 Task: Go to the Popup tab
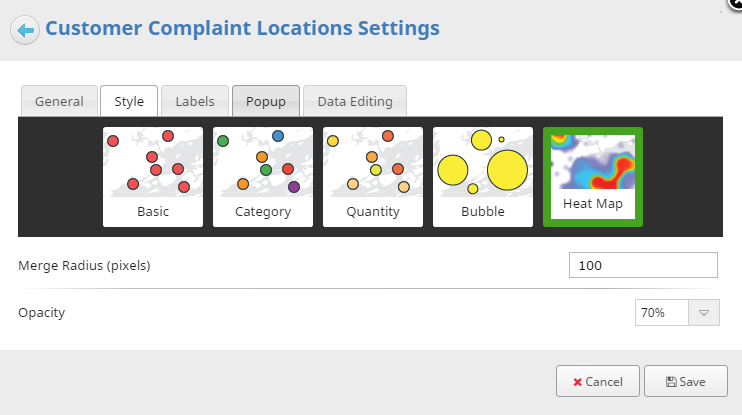(x=266, y=101)
